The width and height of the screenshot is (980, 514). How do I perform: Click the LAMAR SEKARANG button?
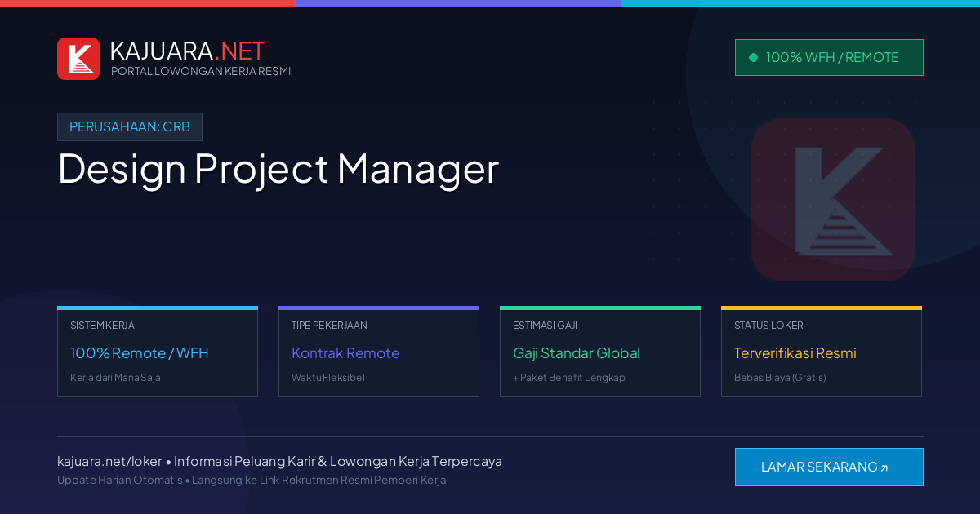tap(829, 467)
